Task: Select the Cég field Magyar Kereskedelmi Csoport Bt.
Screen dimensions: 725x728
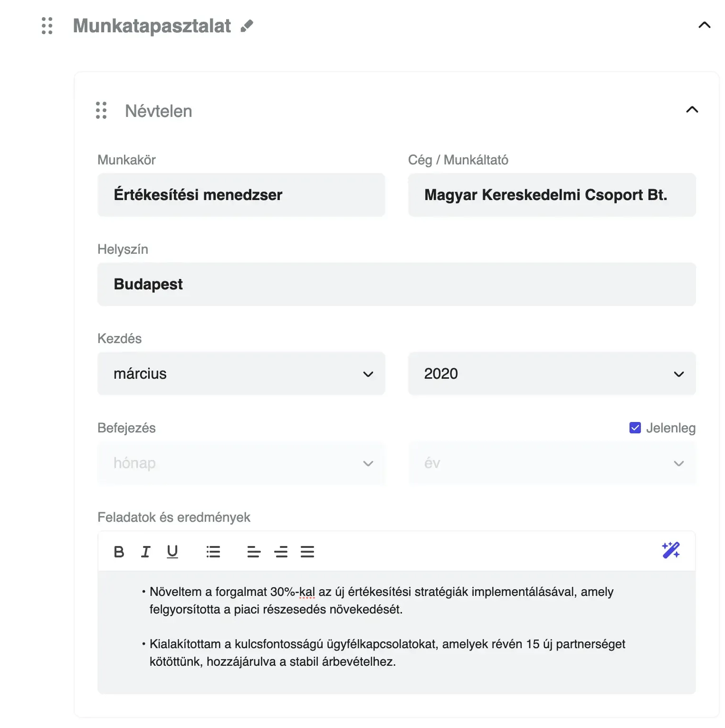Action: click(x=551, y=195)
